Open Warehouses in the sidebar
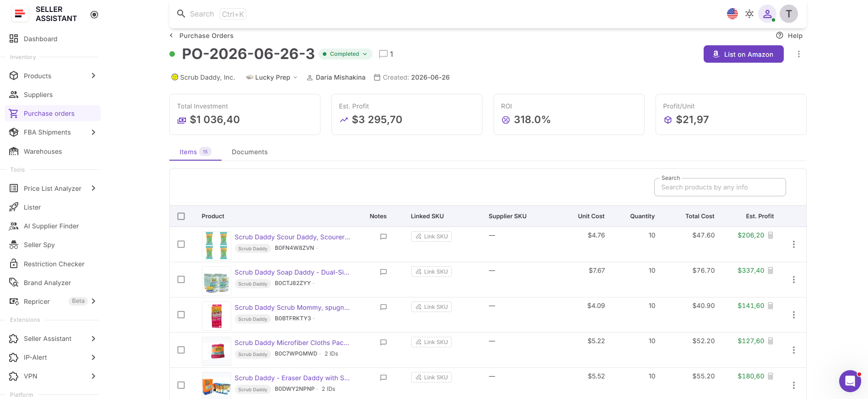 [x=43, y=151]
